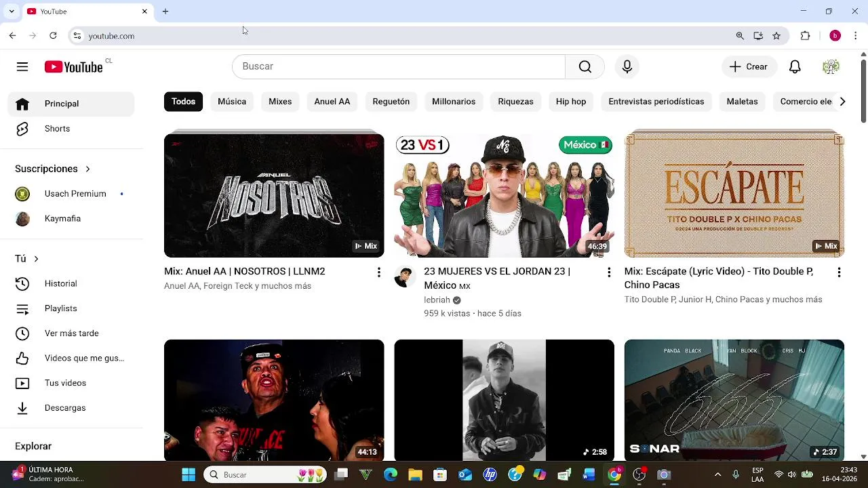Close the YouTube tab
Viewport: 868px width, 488px height.
coord(144,12)
